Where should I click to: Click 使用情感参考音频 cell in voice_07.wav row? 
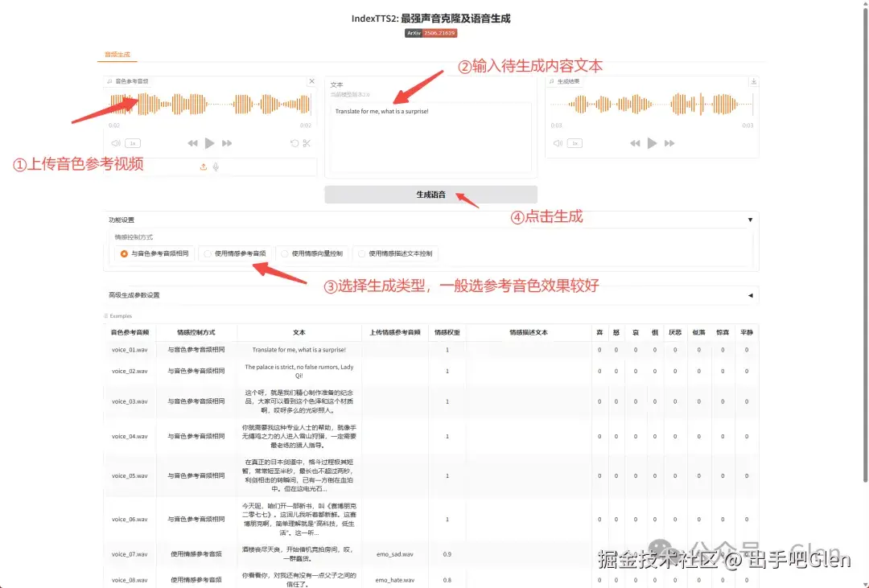(196, 554)
